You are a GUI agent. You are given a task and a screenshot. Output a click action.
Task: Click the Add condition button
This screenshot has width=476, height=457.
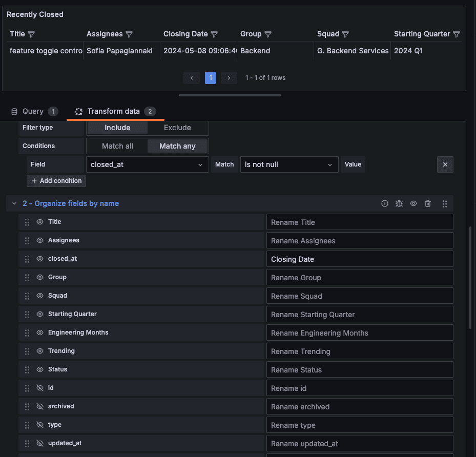(56, 180)
